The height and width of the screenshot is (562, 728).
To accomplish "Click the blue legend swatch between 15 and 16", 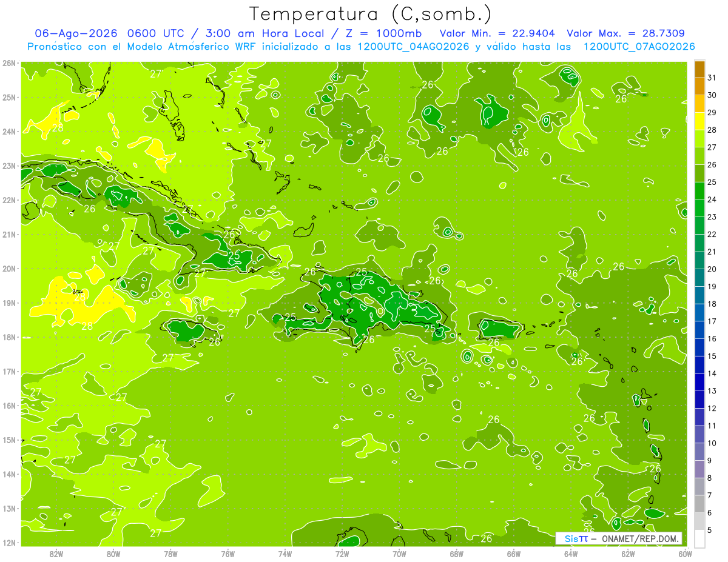I will point(699,347).
